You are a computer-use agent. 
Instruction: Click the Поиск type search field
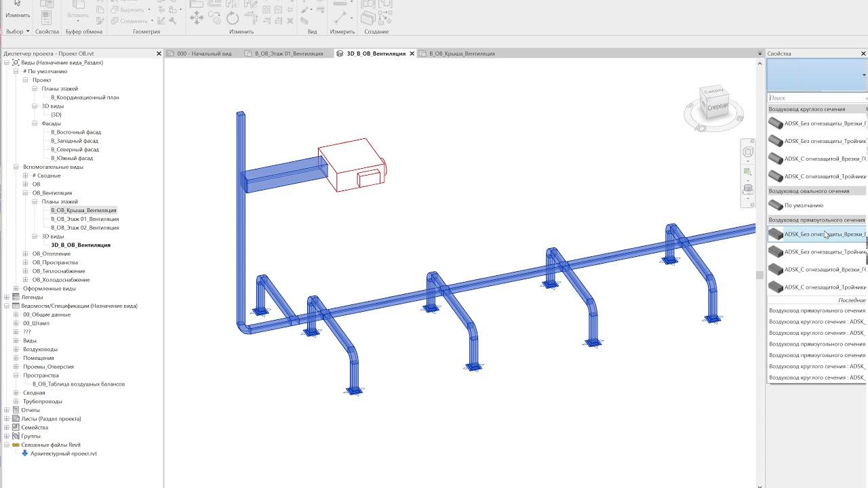(816, 98)
